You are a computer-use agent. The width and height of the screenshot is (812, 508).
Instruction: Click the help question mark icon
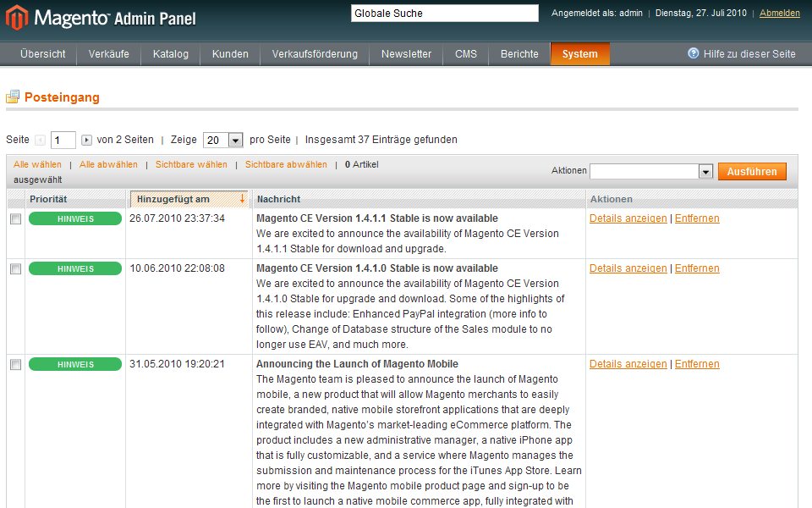(x=694, y=52)
